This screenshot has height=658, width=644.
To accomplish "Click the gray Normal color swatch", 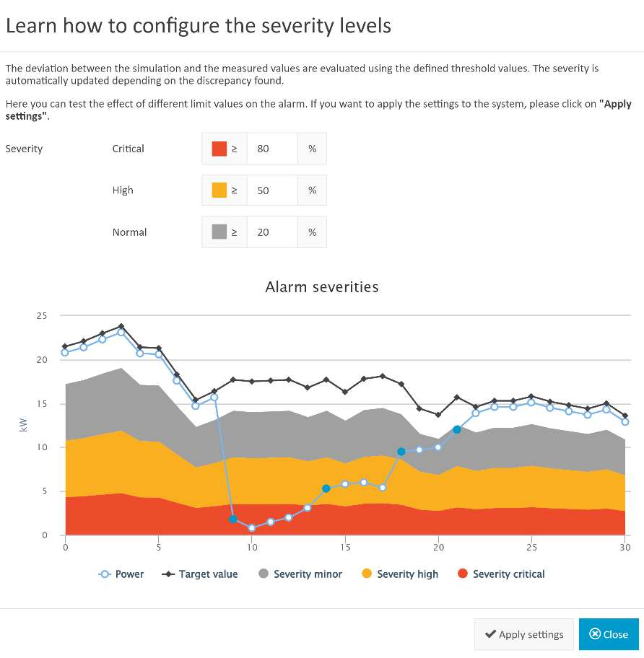I will (219, 232).
